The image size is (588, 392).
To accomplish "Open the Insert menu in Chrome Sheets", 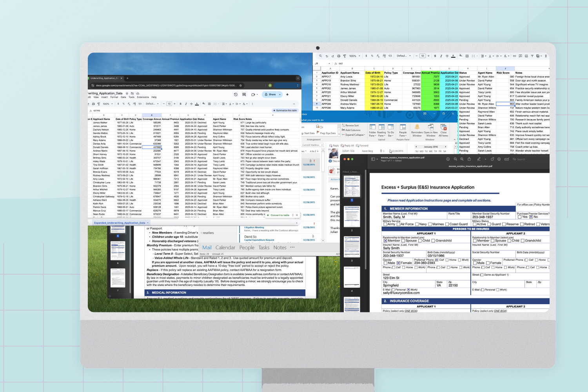I will (104, 97).
